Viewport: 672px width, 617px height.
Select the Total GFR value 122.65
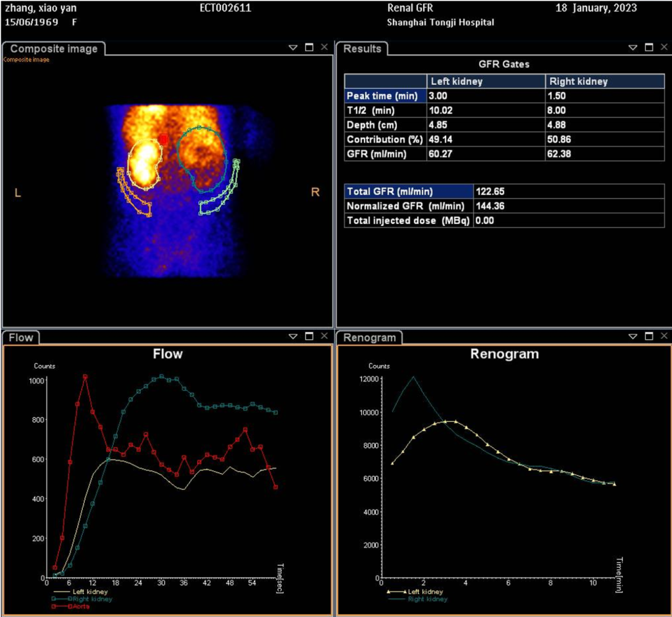click(x=490, y=192)
